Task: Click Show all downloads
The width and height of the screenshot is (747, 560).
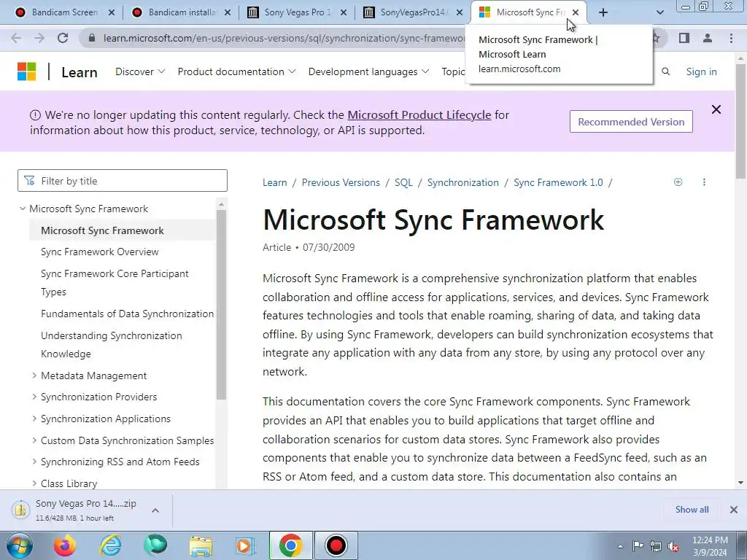Action: [x=692, y=510]
